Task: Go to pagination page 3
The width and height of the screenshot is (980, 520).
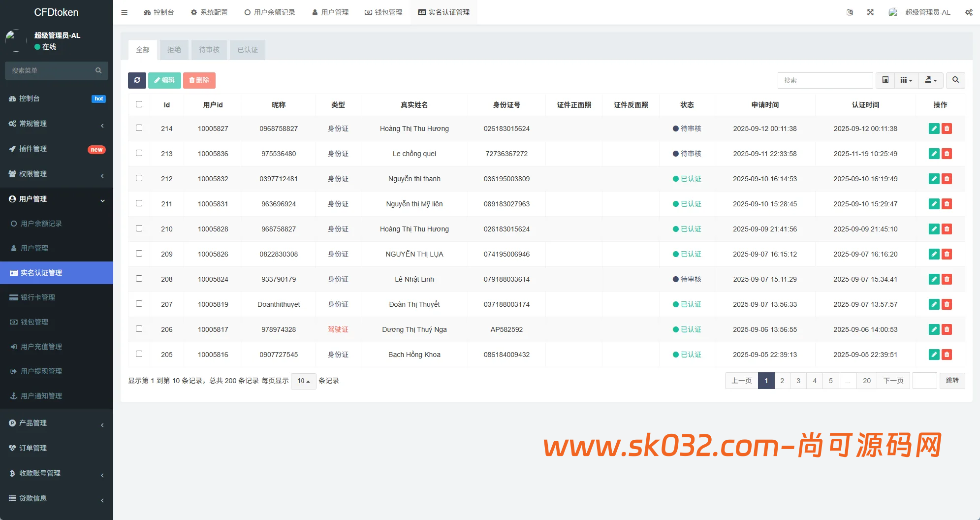Action: [798, 381]
